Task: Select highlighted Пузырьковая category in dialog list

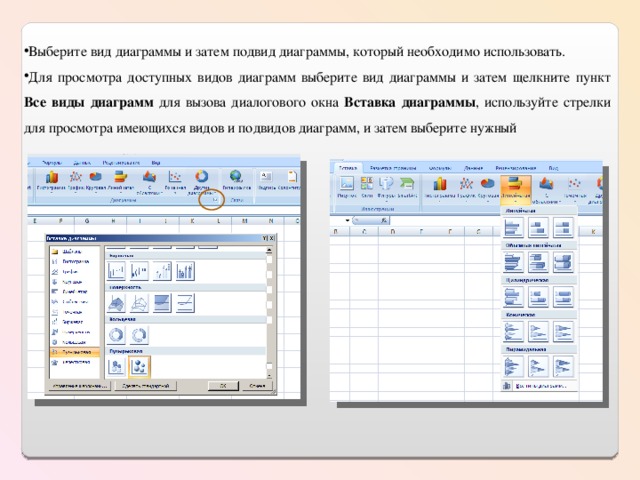Action: click(x=74, y=352)
